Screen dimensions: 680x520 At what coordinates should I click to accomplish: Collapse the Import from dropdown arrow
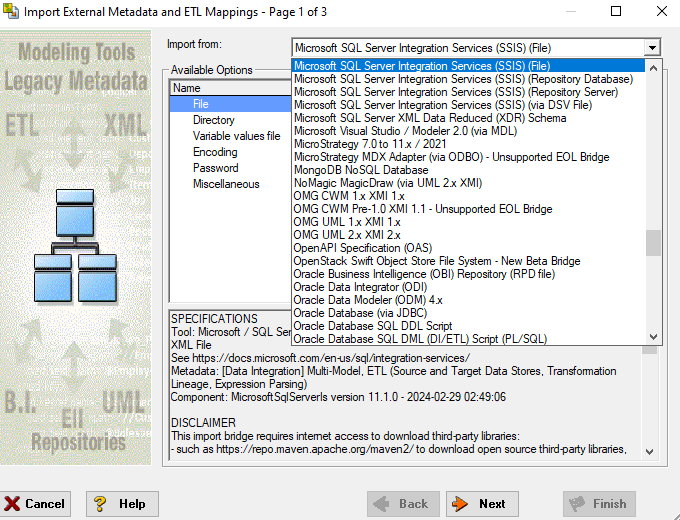tap(652, 48)
